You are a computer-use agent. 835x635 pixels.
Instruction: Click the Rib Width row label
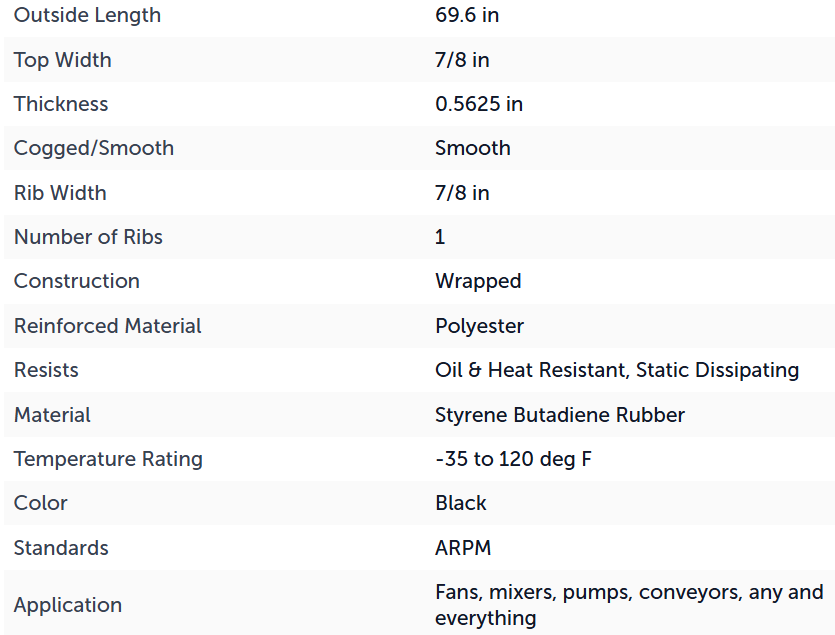coord(60,193)
